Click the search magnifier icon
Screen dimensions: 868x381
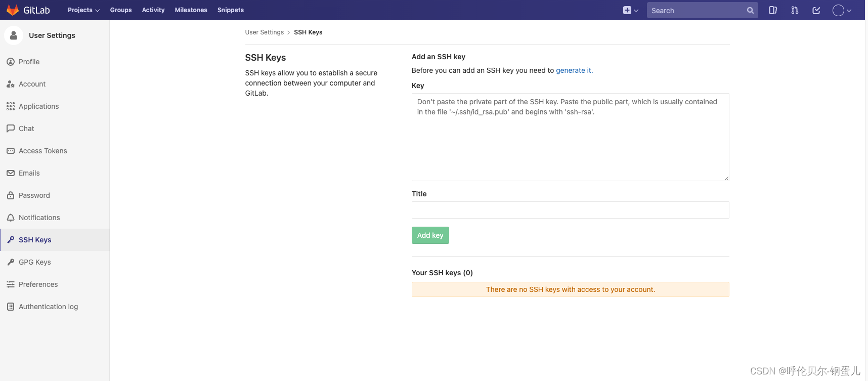click(x=750, y=10)
